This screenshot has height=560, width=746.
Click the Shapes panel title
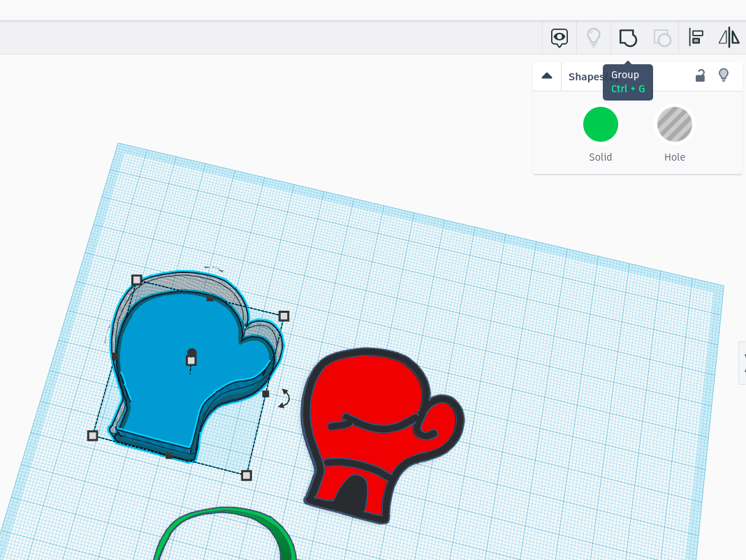[x=587, y=77]
